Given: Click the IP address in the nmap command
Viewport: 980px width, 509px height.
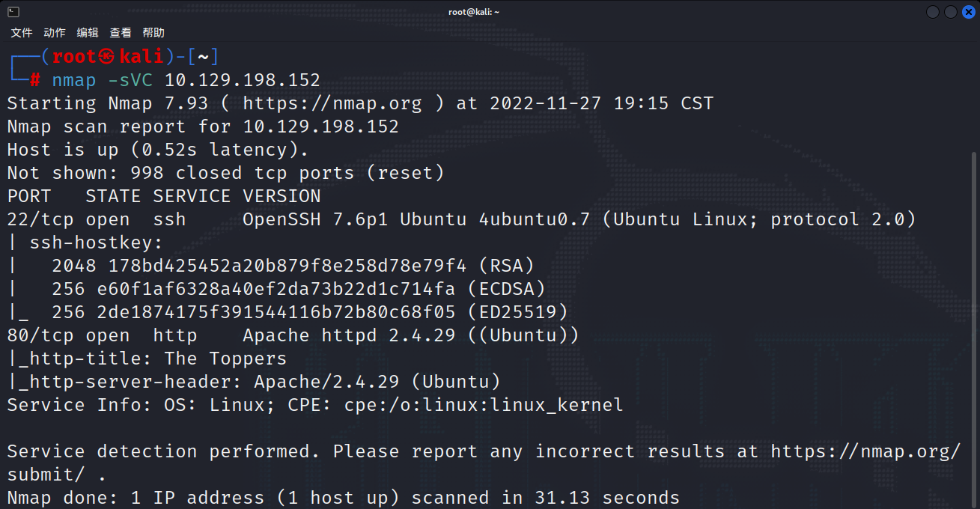Looking at the screenshot, I should point(242,80).
